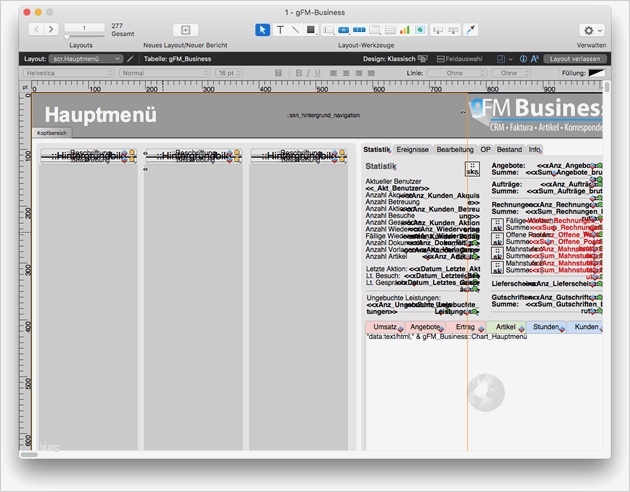Viewport: 630px width, 492px height.
Task: Open the Feldauswahl field picker
Action: [460, 59]
